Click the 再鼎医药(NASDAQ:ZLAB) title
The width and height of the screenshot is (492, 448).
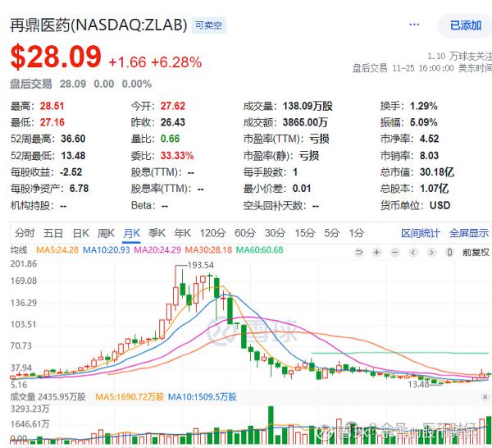tap(98, 25)
